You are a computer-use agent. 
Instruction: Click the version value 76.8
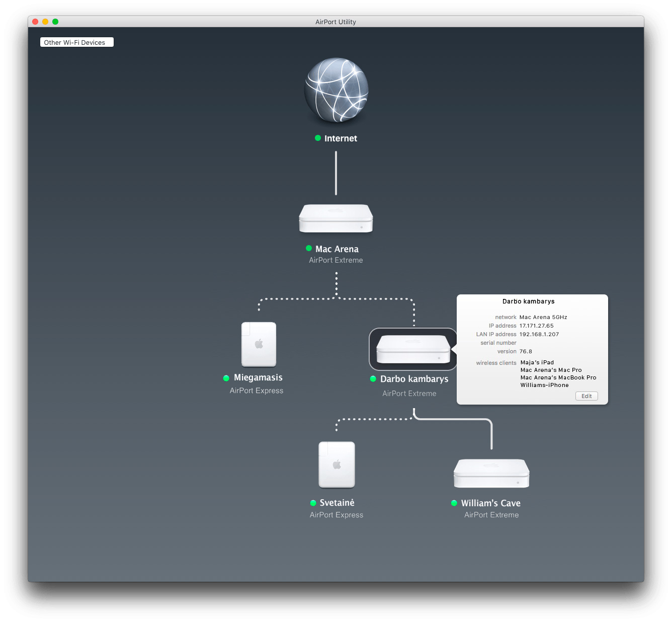526,351
